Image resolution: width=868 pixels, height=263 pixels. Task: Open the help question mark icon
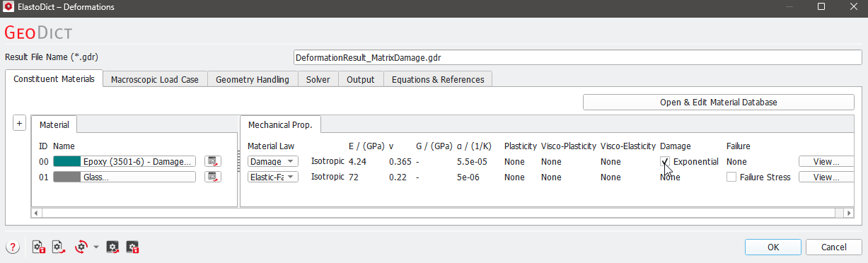11,247
